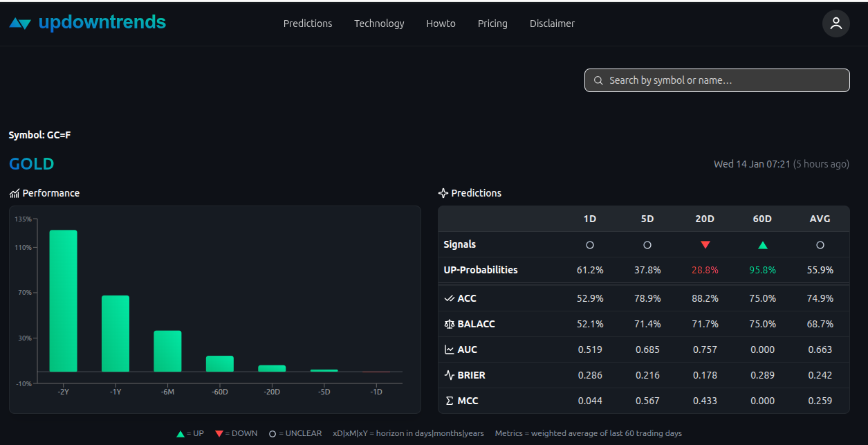
Task: Click the Symbol: GC=F label
Action: coord(39,135)
